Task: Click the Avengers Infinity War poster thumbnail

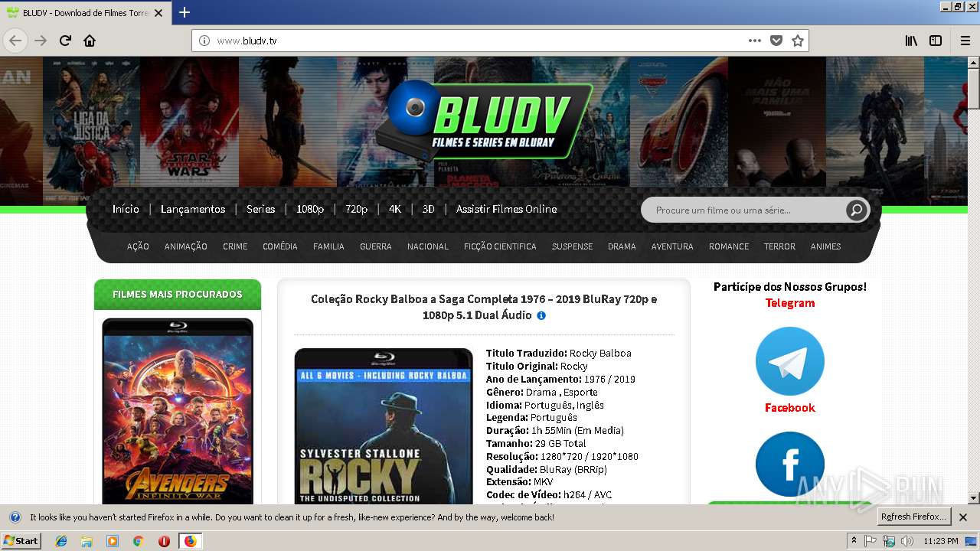Action: point(178,411)
